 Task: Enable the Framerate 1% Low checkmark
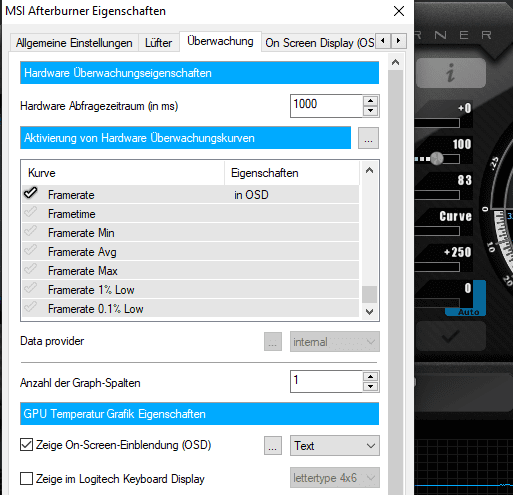click(x=30, y=288)
